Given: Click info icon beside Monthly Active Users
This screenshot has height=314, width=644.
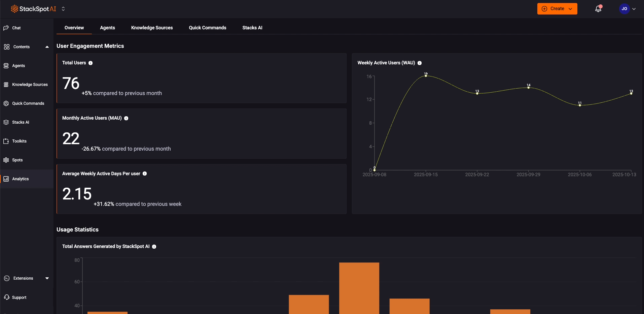Looking at the screenshot, I should click(126, 118).
